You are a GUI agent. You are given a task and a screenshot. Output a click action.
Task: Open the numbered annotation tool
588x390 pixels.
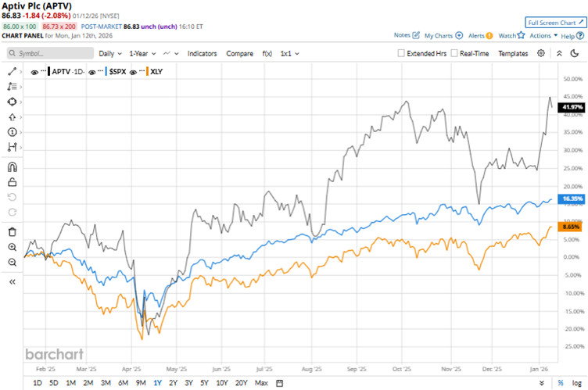pyautogui.click(x=12, y=132)
